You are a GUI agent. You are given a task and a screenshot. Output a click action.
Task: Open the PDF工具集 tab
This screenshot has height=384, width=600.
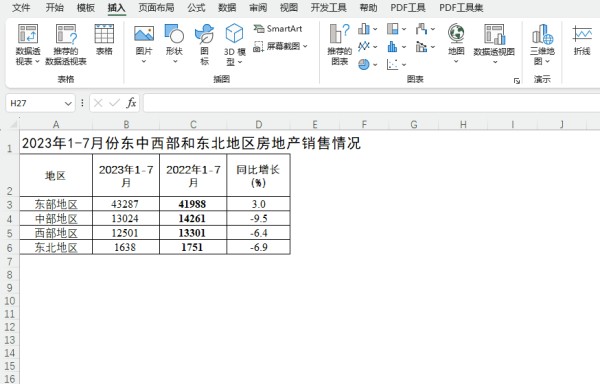461,7
